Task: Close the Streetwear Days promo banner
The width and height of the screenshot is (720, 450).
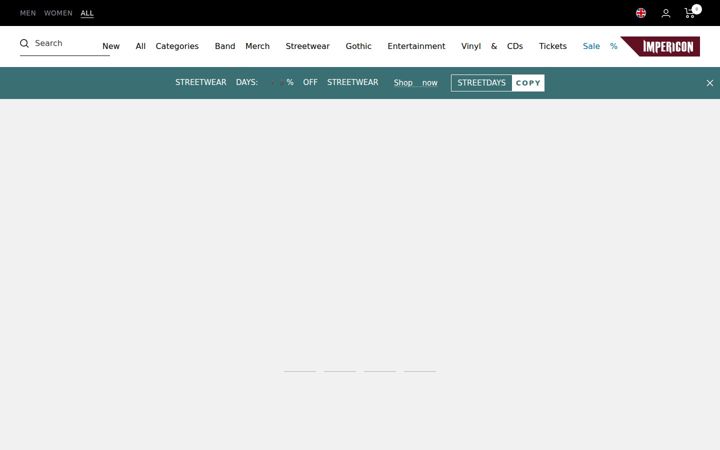Action: [x=709, y=83]
